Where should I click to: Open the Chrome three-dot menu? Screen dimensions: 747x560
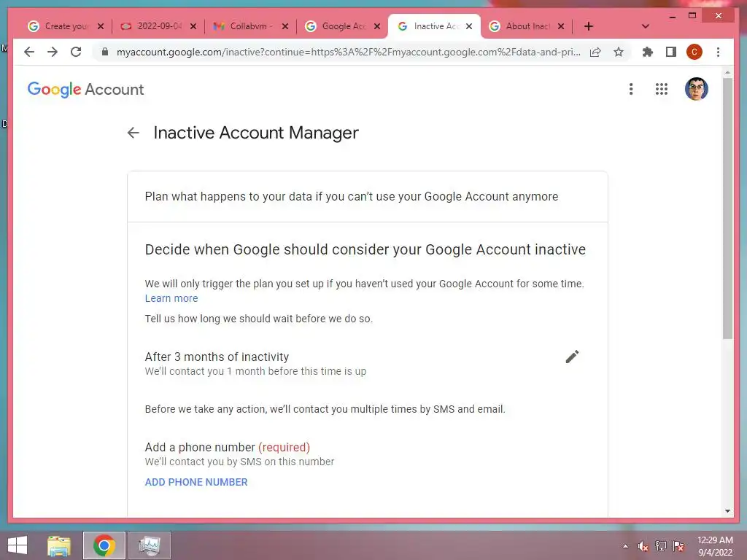718,52
